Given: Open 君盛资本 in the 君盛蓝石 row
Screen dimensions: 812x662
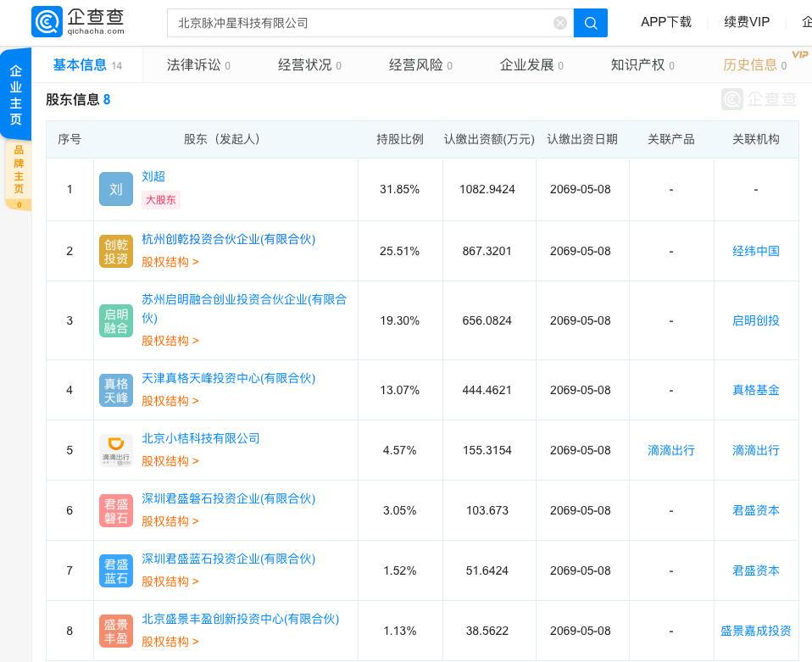Looking at the screenshot, I should (x=755, y=570).
